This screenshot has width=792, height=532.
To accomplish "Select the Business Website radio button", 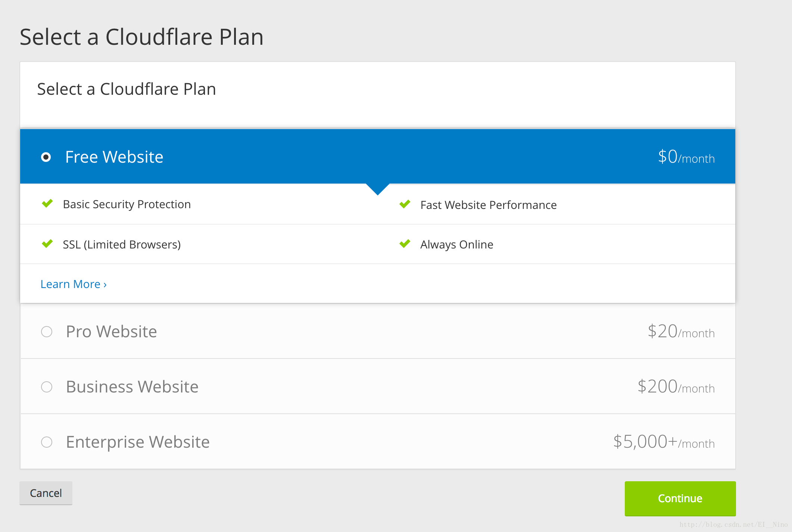I will [x=47, y=387].
